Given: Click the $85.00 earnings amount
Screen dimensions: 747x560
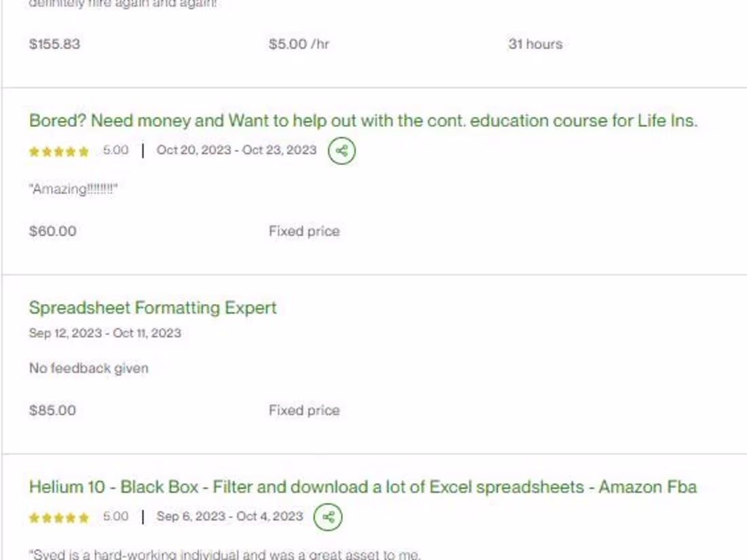Looking at the screenshot, I should pos(52,410).
